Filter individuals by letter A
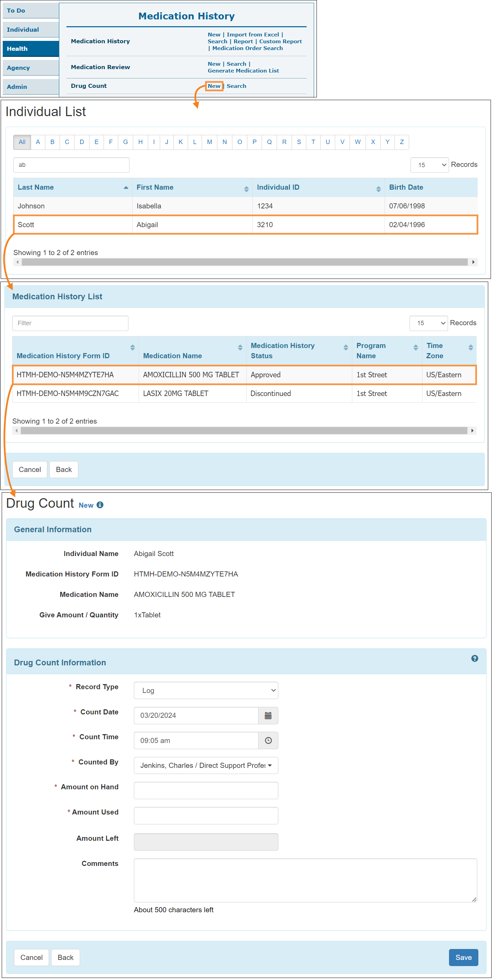This screenshot has height=980, width=494. point(38,142)
